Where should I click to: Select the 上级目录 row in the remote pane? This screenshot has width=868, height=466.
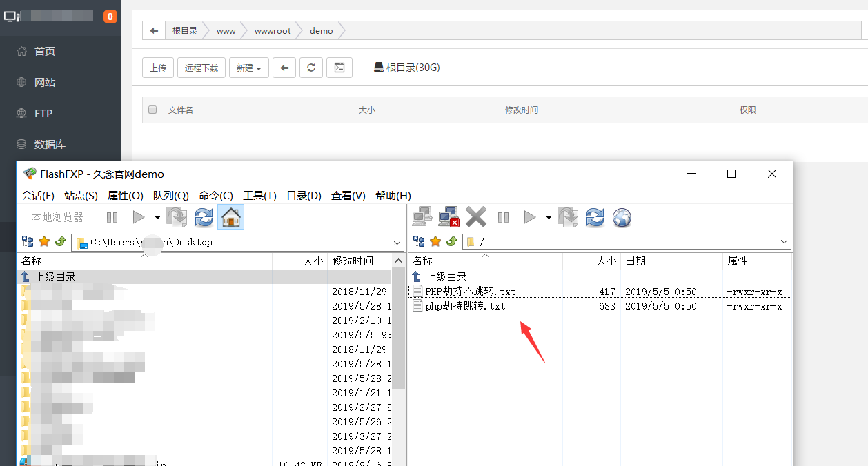(x=600, y=276)
